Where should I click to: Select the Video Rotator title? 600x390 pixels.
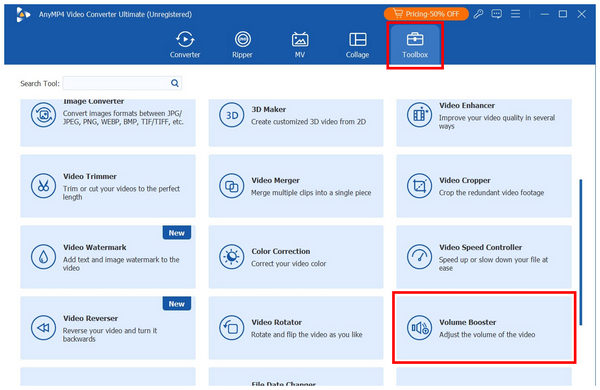click(x=277, y=322)
